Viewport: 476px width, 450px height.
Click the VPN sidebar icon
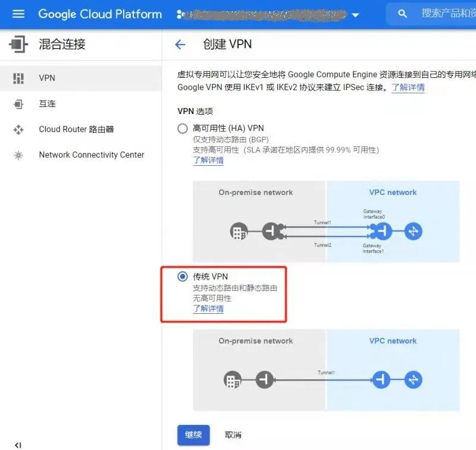click(x=18, y=78)
